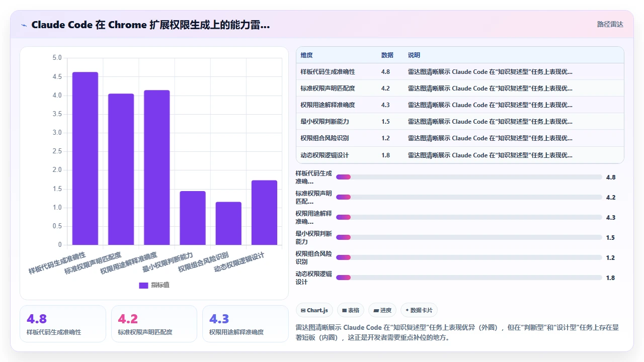
Task: Click the 样板代码生成准确性 bar in the chart
Action: tap(85, 158)
